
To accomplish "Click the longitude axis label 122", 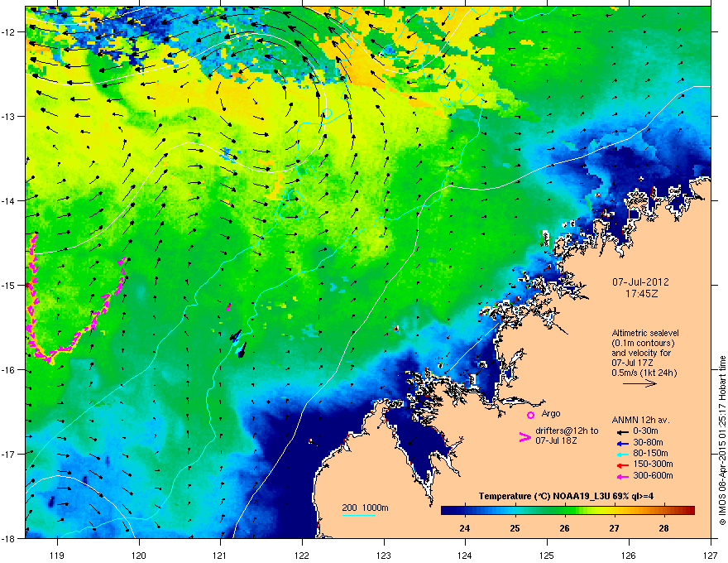I will [302, 555].
